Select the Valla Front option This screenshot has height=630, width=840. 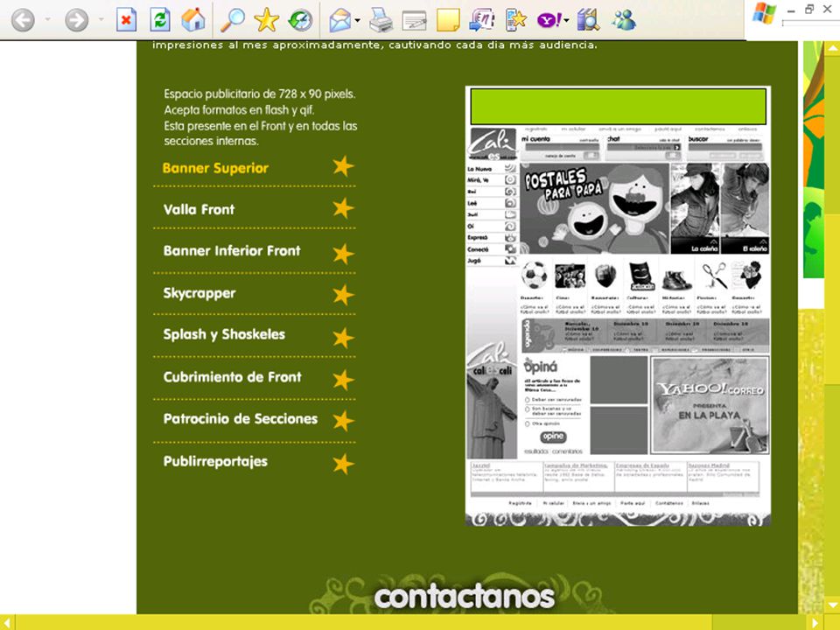pyautogui.click(x=199, y=209)
